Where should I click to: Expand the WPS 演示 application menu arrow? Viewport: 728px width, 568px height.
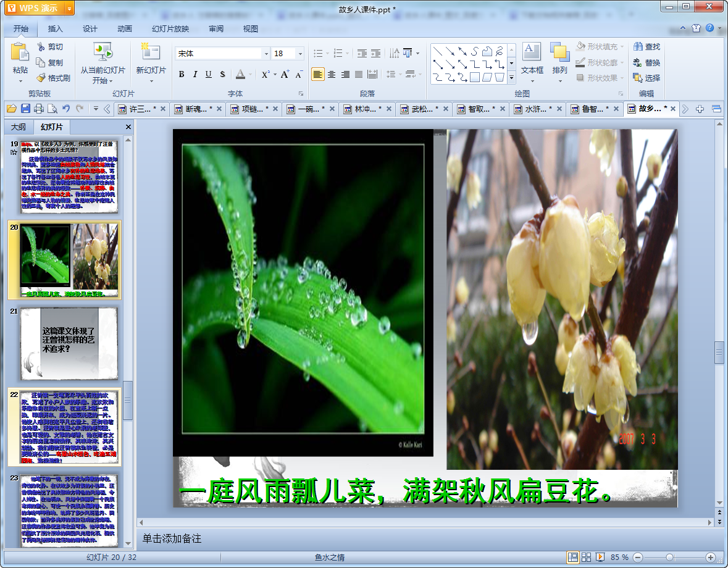pyautogui.click(x=69, y=9)
